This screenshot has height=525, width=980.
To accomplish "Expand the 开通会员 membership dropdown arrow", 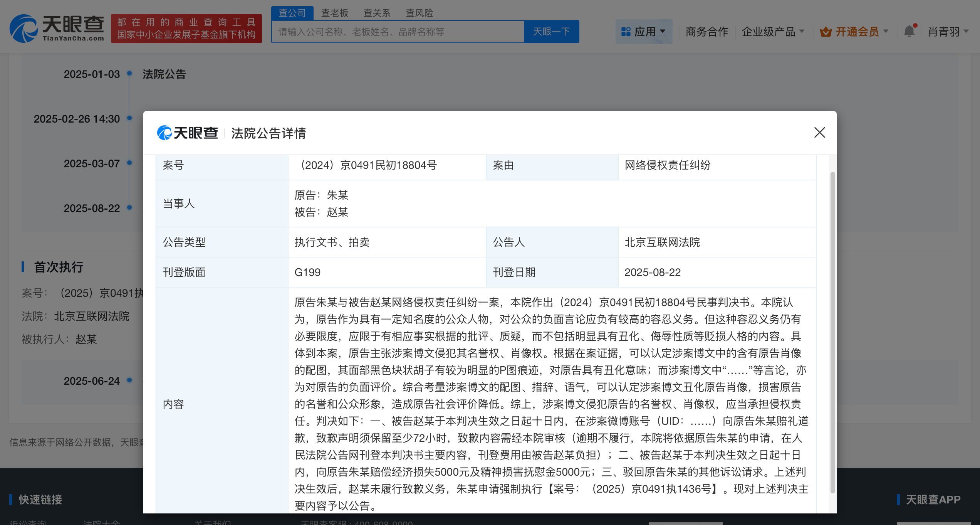I will pos(886,32).
